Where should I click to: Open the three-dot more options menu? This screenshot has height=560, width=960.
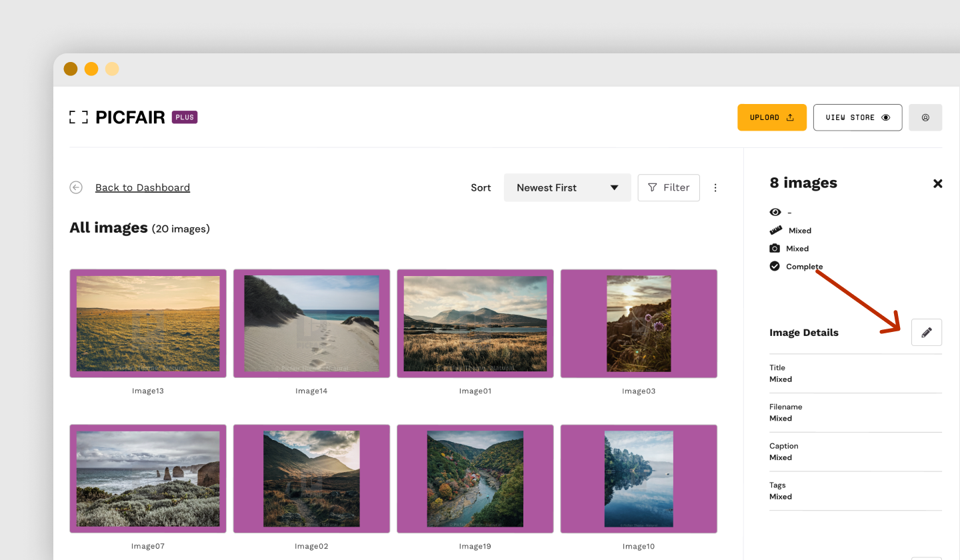715,187
